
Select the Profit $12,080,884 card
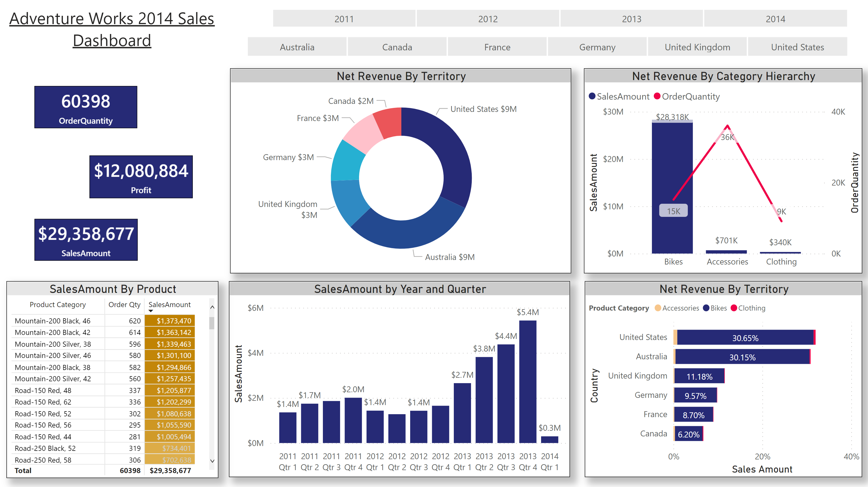(141, 177)
